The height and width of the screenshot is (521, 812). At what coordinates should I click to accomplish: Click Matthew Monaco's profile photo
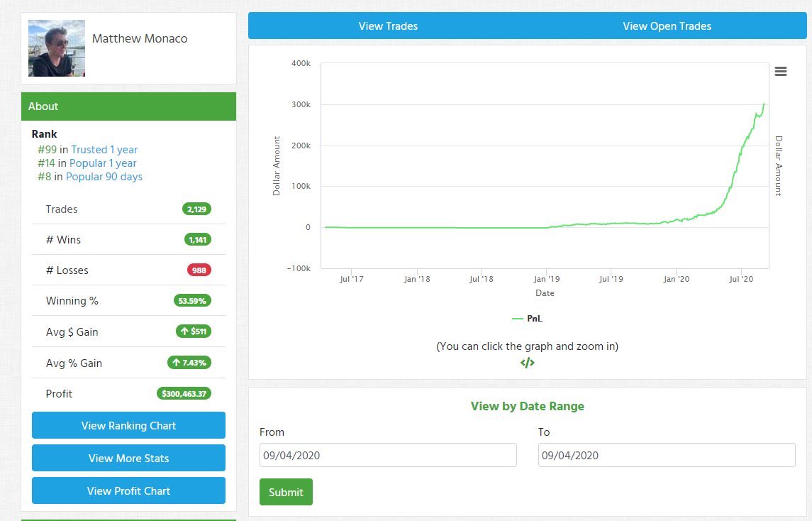coord(57,48)
